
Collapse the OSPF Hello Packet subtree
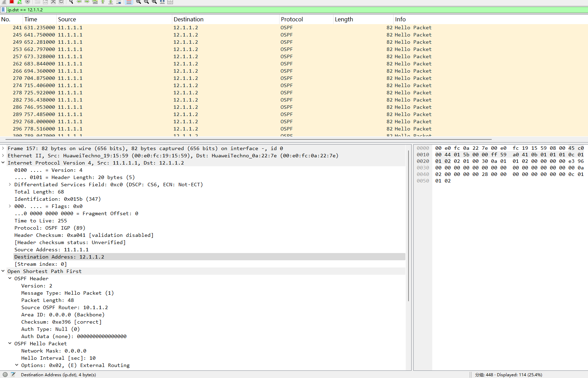coord(10,344)
